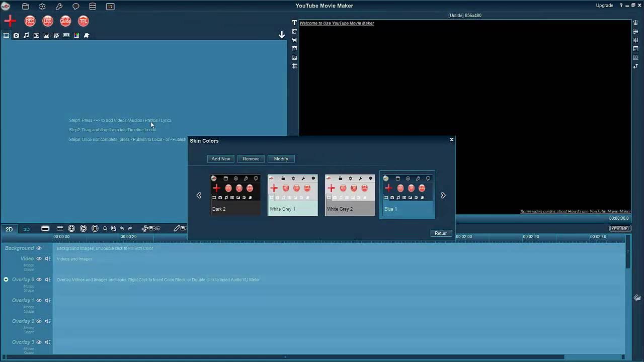Select the music note audio tab icon

(x=26, y=35)
